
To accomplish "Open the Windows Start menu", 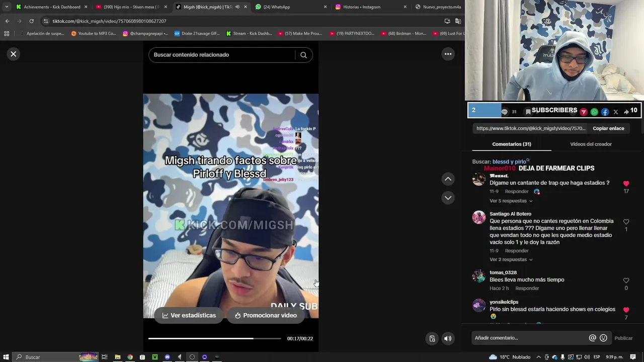I will (x=6, y=357).
